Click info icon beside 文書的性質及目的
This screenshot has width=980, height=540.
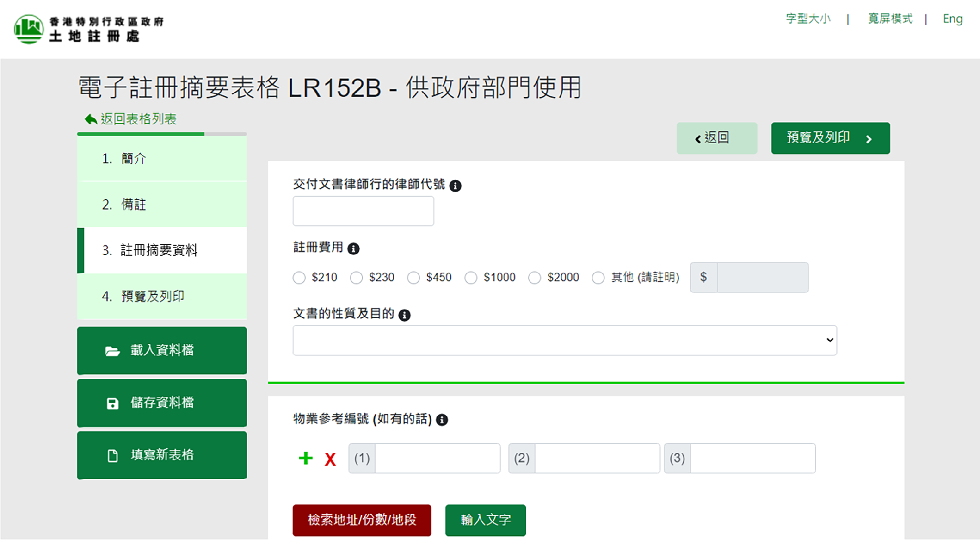coord(404,315)
